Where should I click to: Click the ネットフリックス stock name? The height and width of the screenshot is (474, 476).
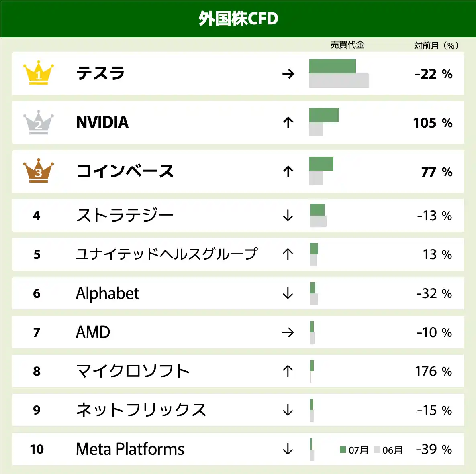tap(141, 410)
